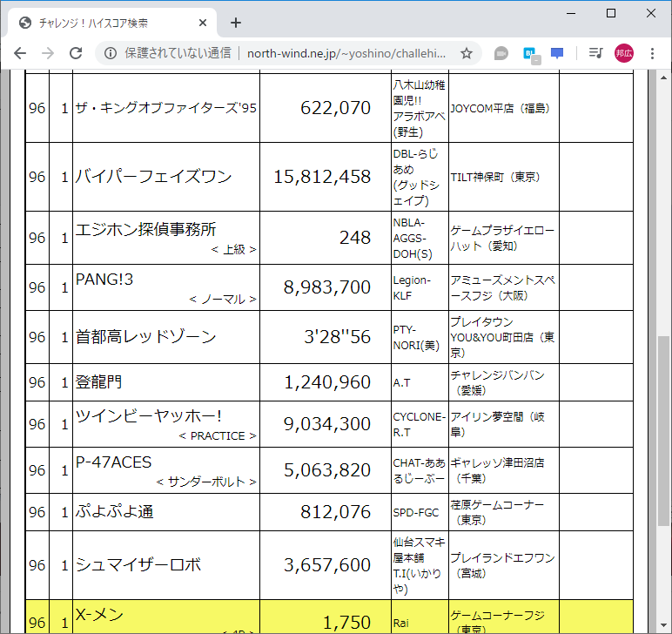Viewport: 672px width, 634px height.
Task: Maximize the Chrome window
Action: pyautogui.click(x=611, y=13)
